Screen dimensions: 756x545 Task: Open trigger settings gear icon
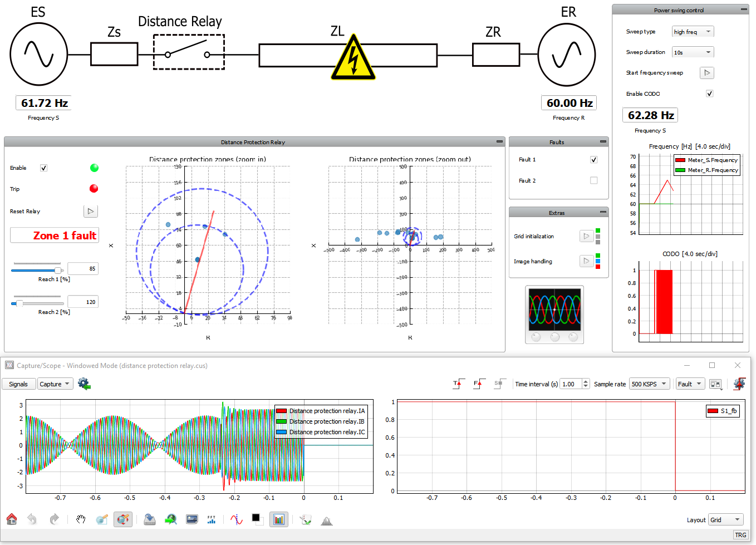pyautogui.click(x=739, y=384)
